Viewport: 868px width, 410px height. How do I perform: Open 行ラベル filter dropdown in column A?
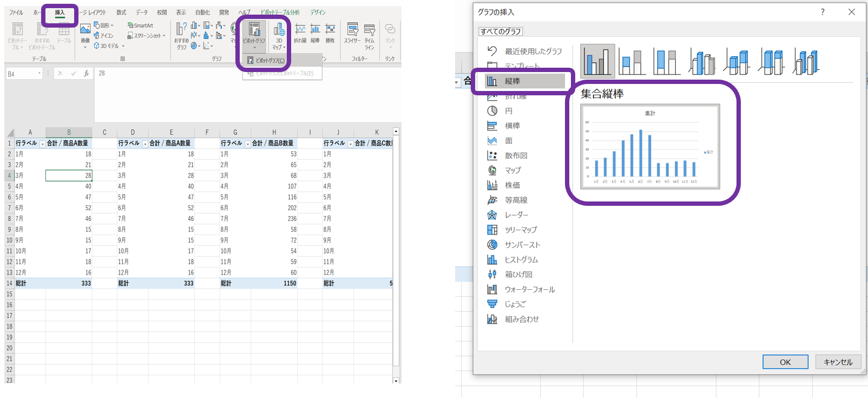[43, 144]
